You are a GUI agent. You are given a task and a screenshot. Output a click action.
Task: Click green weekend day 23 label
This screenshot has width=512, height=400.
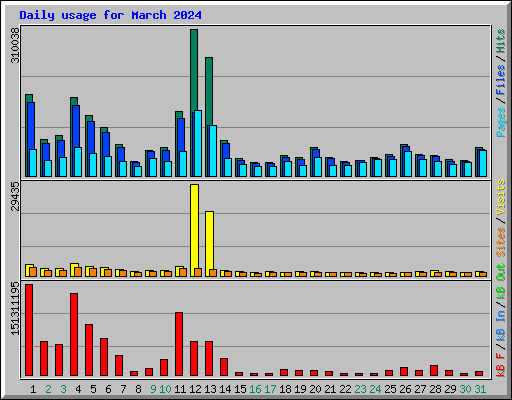[x=360, y=389]
